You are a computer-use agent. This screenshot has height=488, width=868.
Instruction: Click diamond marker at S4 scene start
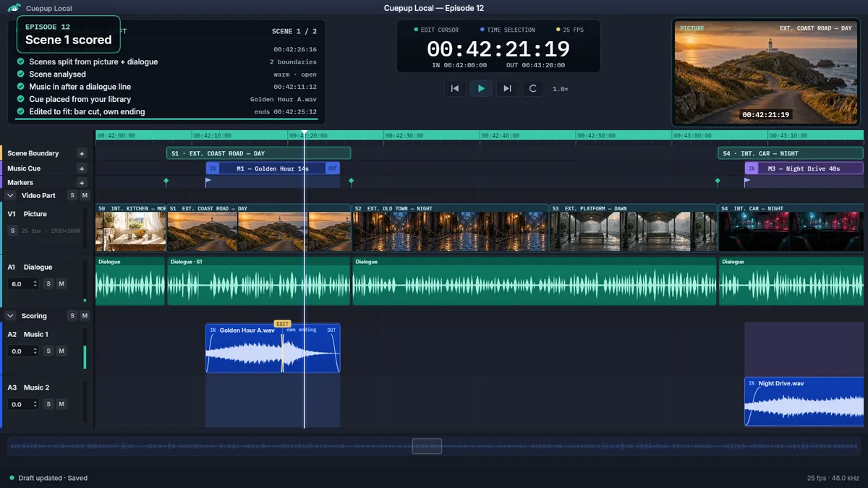click(718, 181)
